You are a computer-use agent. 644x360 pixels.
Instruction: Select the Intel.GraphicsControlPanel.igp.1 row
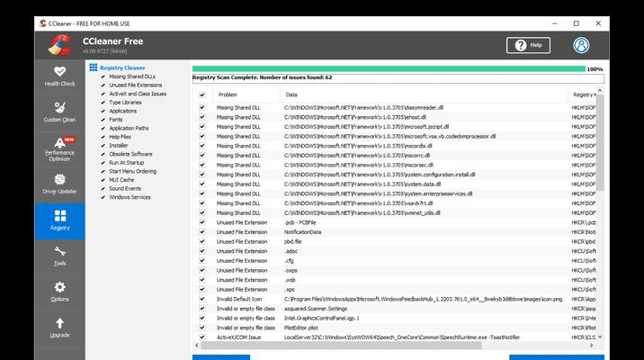point(394,318)
